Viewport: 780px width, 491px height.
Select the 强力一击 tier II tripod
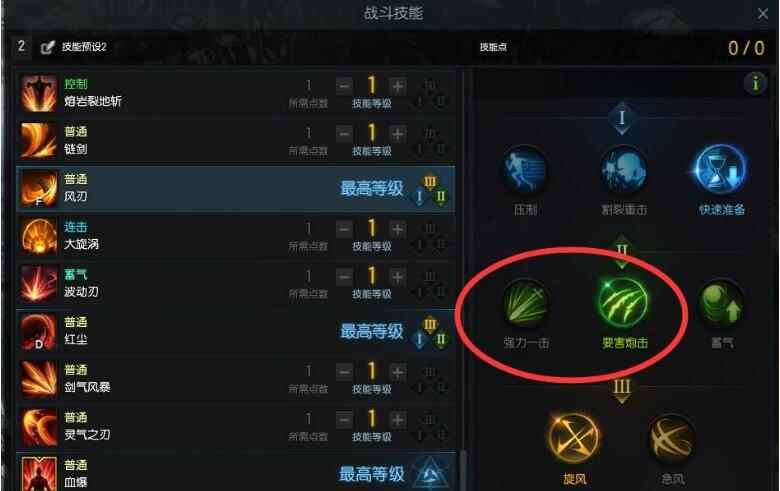point(525,302)
